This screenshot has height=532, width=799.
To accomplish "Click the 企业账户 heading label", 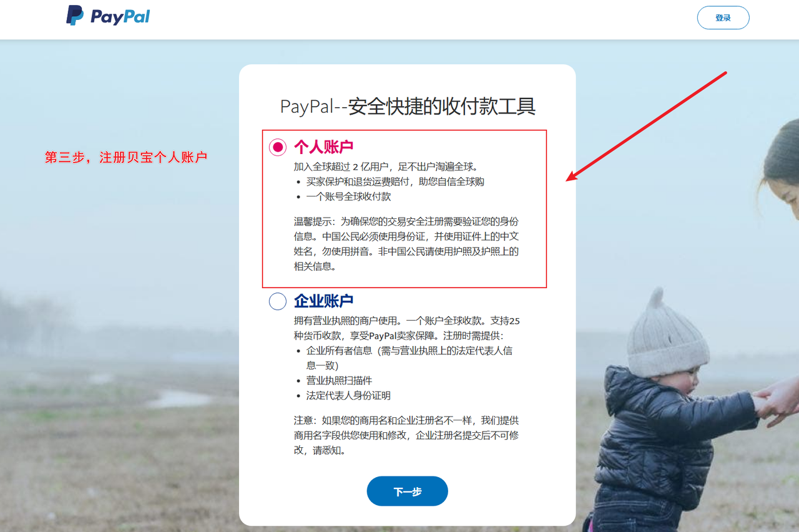I will 323,301.
